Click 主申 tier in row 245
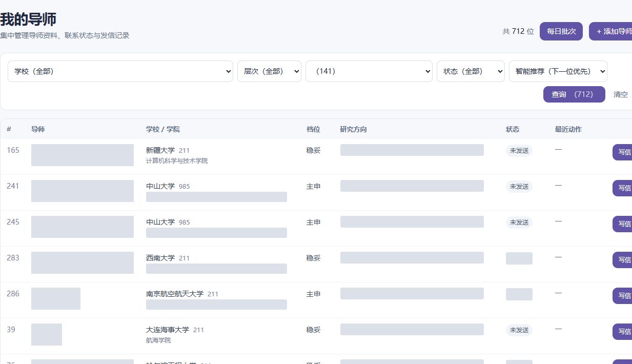This screenshot has height=364, width=632. (x=314, y=223)
